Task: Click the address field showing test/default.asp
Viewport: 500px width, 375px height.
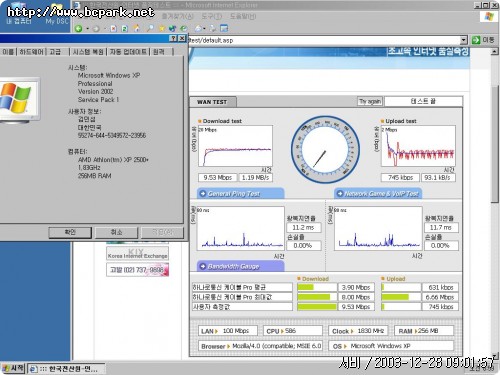Action: pyautogui.click(x=323, y=40)
